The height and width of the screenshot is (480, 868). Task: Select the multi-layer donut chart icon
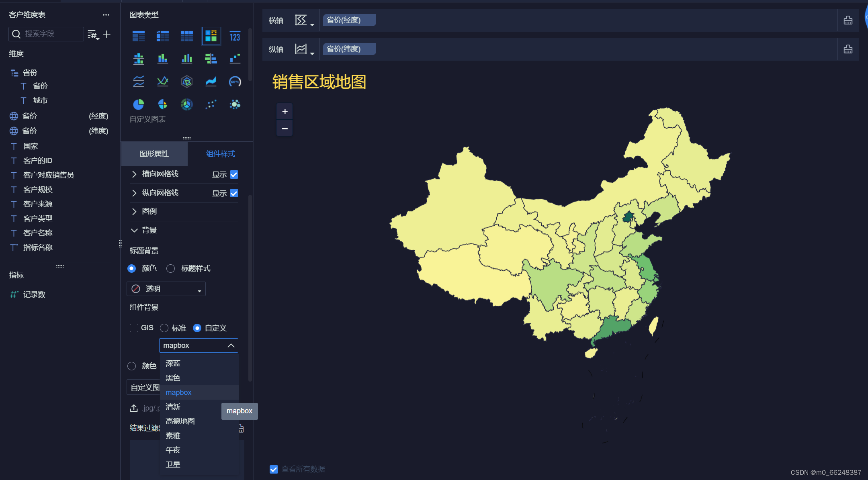187,104
